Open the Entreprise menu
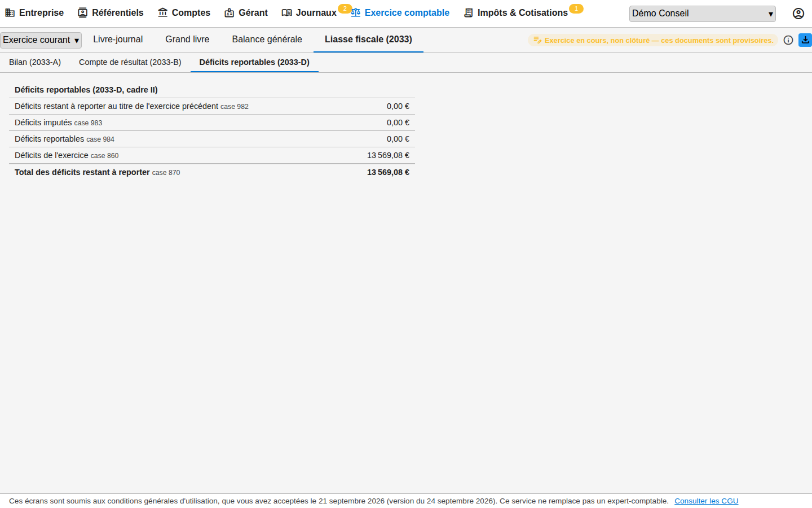The image size is (812, 508). (x=34, y=13)
